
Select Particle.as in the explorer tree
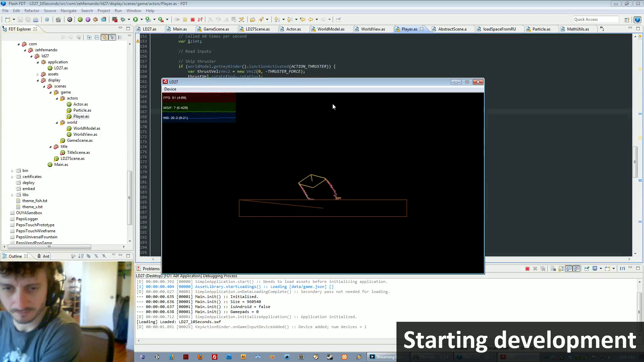pyautogui.click(x=82, y=110)
